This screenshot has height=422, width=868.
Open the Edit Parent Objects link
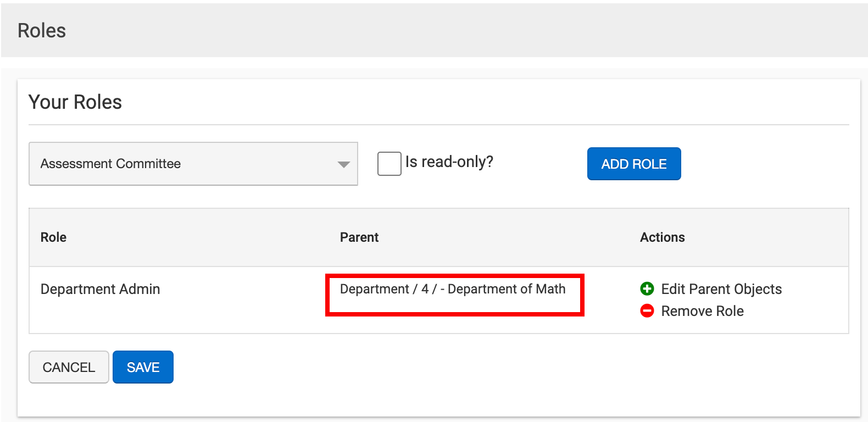pos(721,289)
